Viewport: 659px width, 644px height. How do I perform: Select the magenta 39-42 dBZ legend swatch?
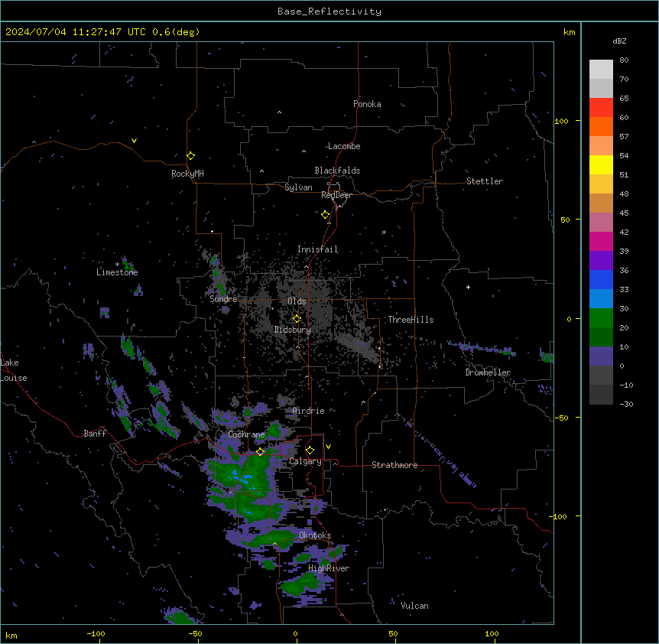coord(601,241)
